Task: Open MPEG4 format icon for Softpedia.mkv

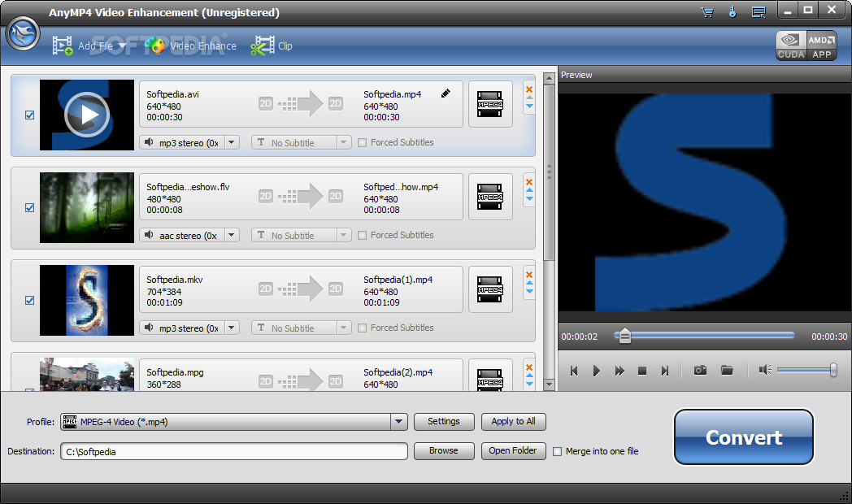Action: click(490, 289)
